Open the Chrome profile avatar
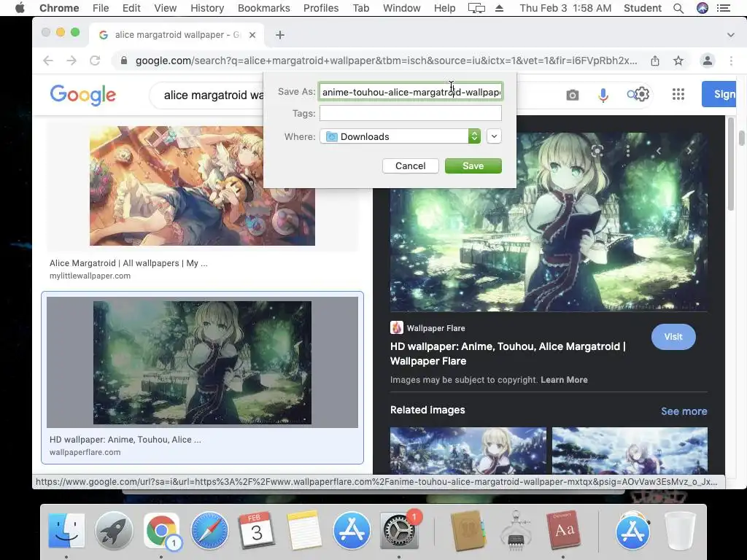The height and width of the screenshot is (560, 747). point(708,61)
